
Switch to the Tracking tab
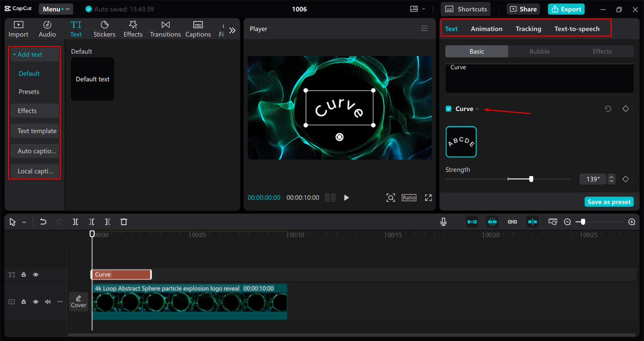point(528,29)
